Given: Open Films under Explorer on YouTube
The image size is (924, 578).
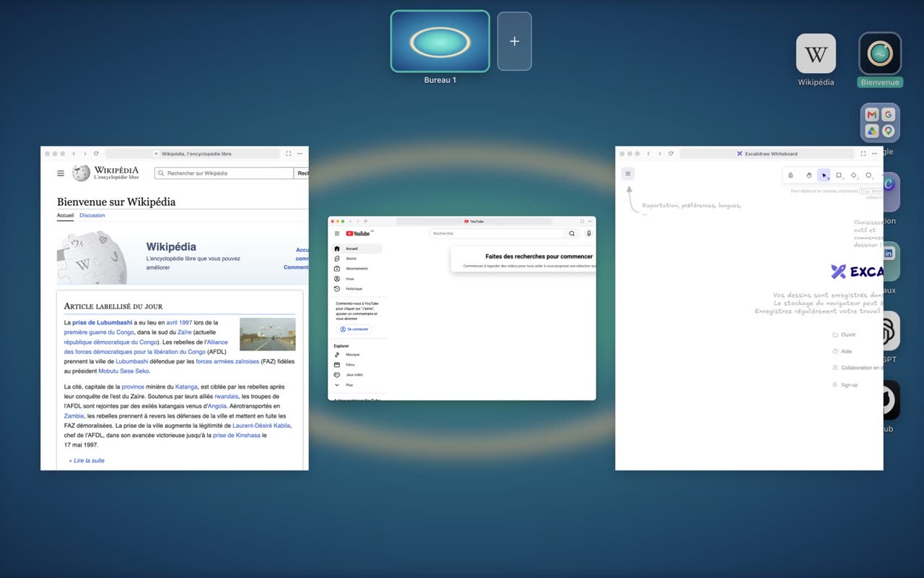Looking at the screenshot, I should point(357,365).
